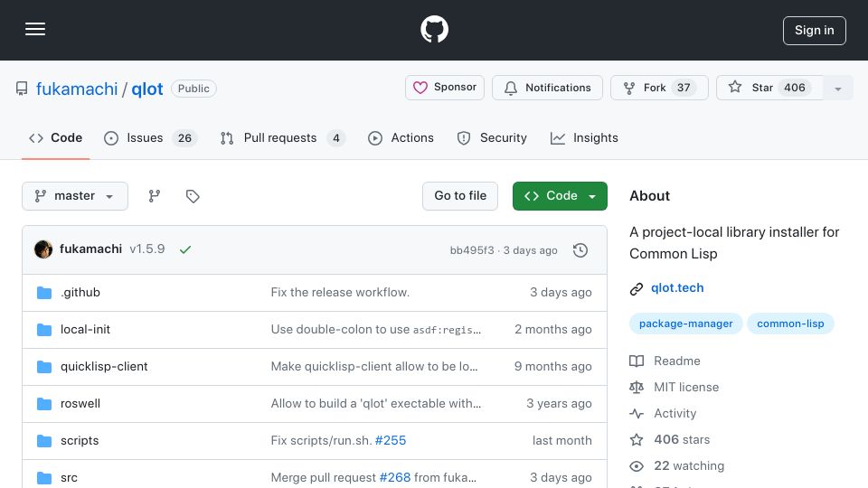Open the roswell folder
This screenshot has height=488, width=868.
(x=80, y=403)
